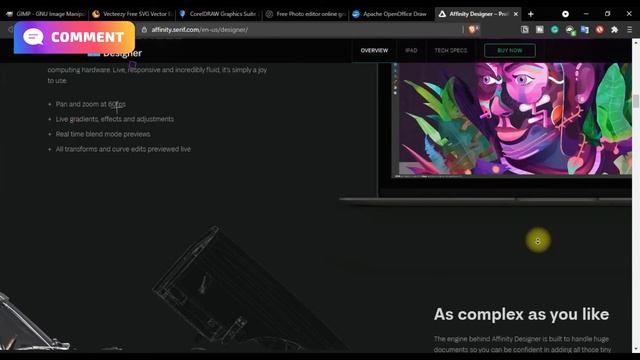Click "Live gradients, effects and adjustments" text
This screenshot has width=640, height=360.
(x=115, y=119)
